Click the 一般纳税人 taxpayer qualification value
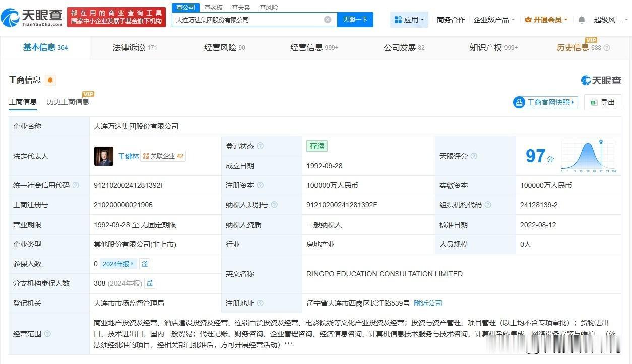632x364 pixels. pos(324,225)
